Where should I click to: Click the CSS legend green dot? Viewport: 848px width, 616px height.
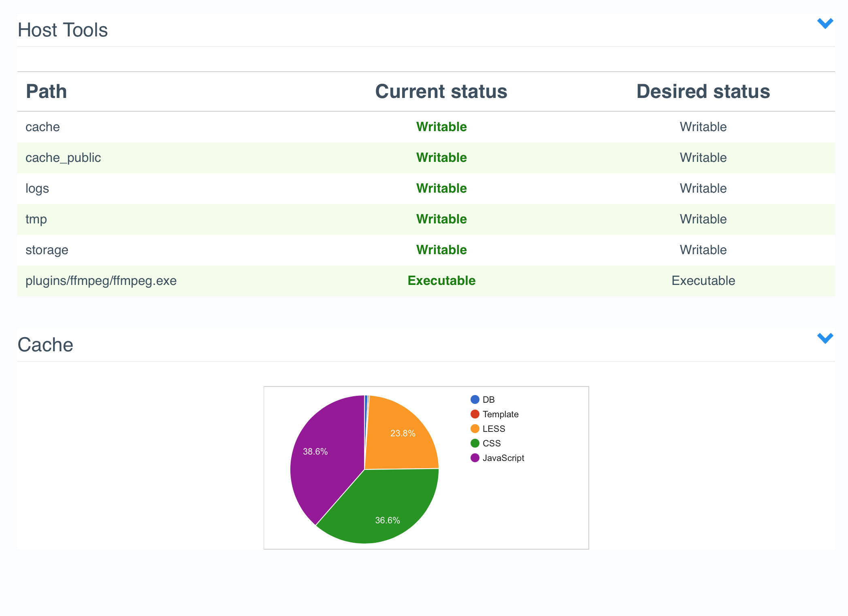pos(475,443)
